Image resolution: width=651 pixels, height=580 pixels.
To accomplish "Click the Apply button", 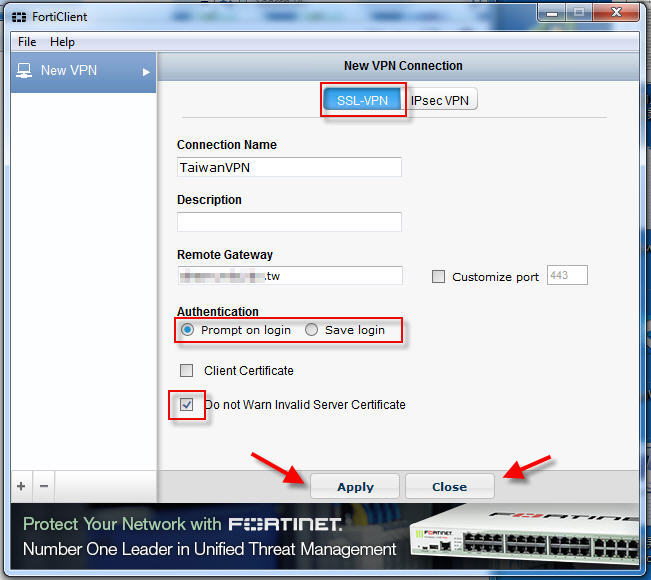I will (355, 487).
